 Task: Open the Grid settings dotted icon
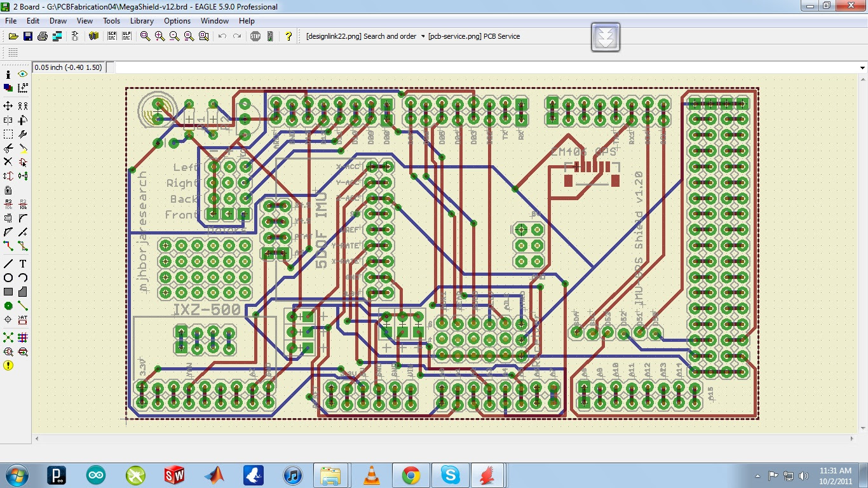pos(13,53)
